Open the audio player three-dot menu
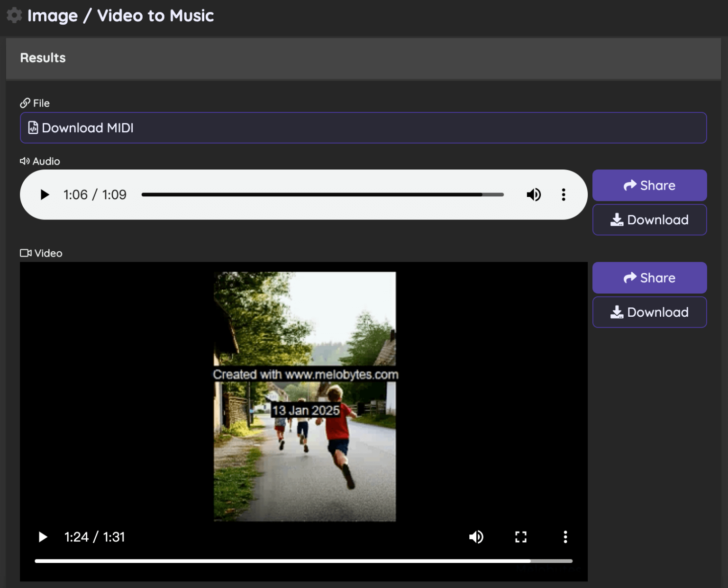Image resolution: width=728 pixels, height=588 pixels. (x=563, y=194)
